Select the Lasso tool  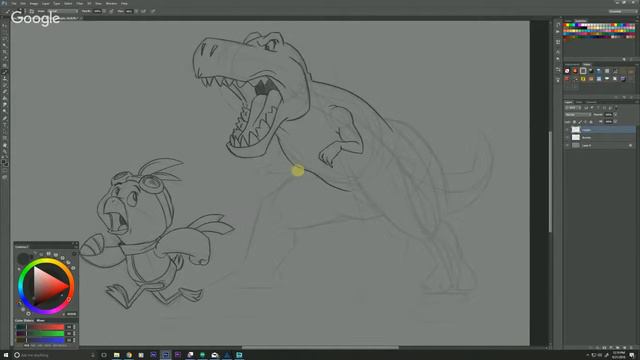5,39
